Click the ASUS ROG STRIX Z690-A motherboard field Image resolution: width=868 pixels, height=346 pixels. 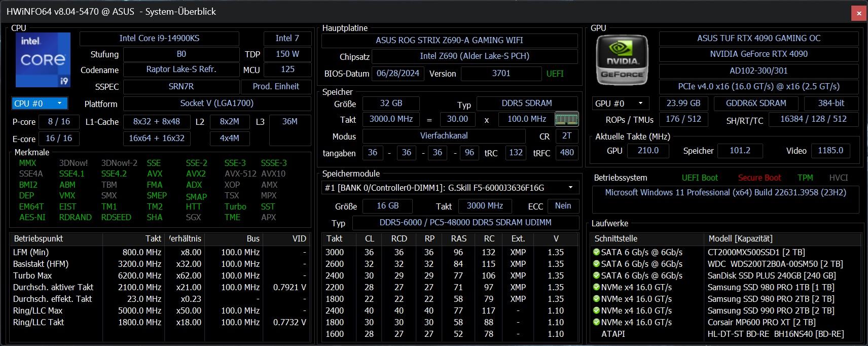tap(449, 41)
